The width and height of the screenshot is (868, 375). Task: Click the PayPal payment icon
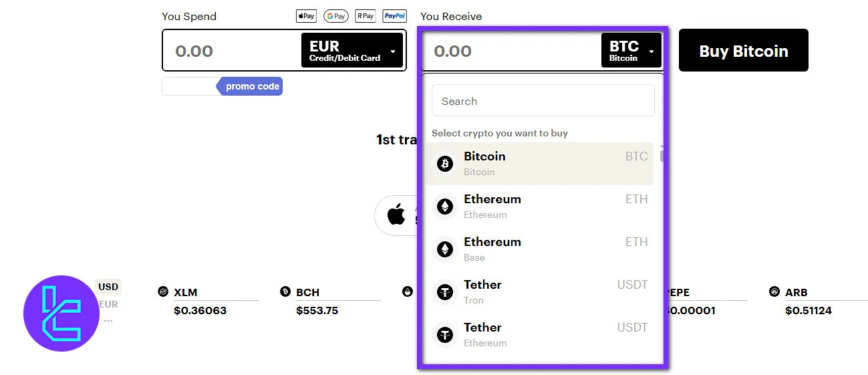point(395,16)
